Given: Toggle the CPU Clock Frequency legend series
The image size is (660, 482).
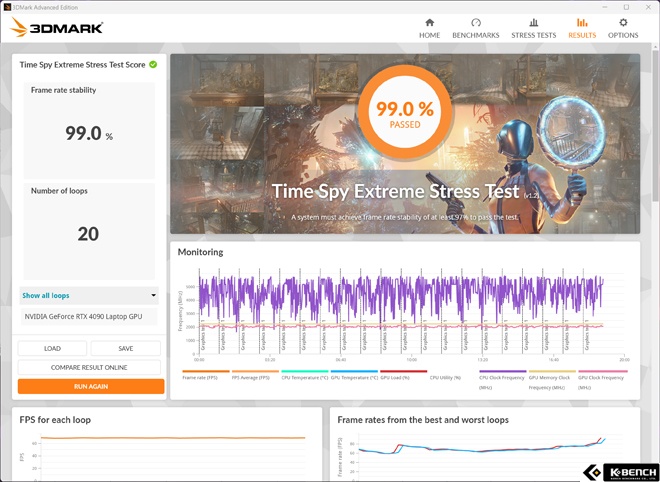Looking at the screenshot, I should point(503,380).
